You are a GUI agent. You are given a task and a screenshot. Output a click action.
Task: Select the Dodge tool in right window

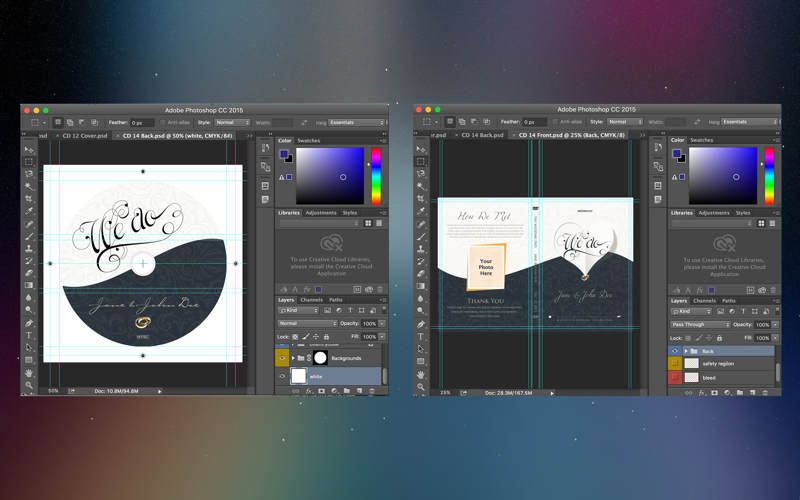(421, 311)
